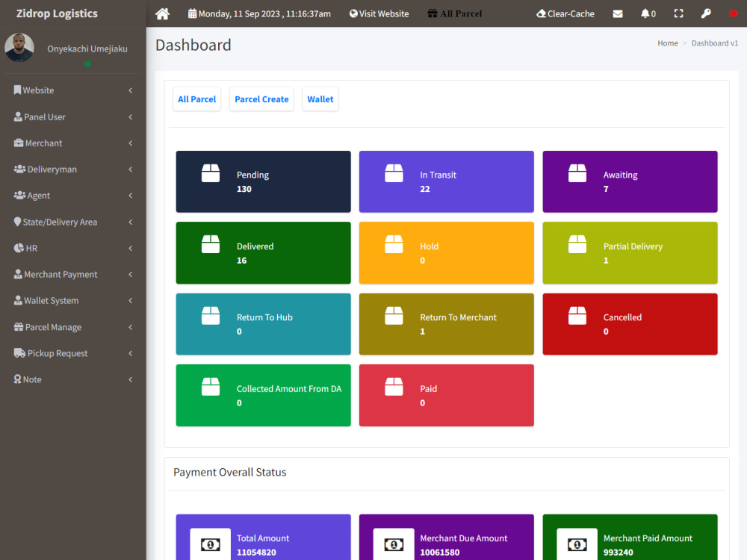747x560 pixels.
Task: Open the Paid card
Action: click(x=447, y=395)
